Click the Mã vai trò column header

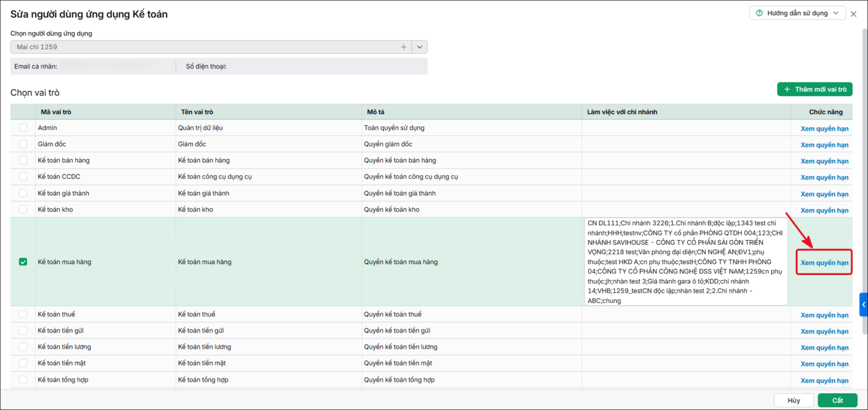coord(56,112)
